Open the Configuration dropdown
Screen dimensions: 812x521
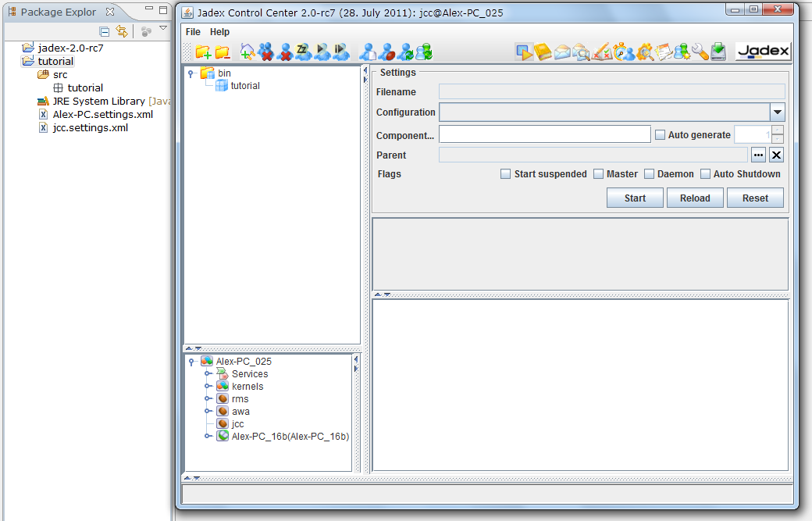click(778, 112)
